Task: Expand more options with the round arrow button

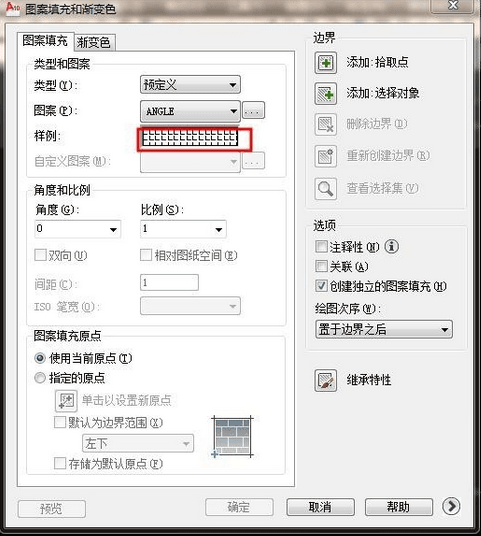Action: pyautogui.click(x=451, y=506)
